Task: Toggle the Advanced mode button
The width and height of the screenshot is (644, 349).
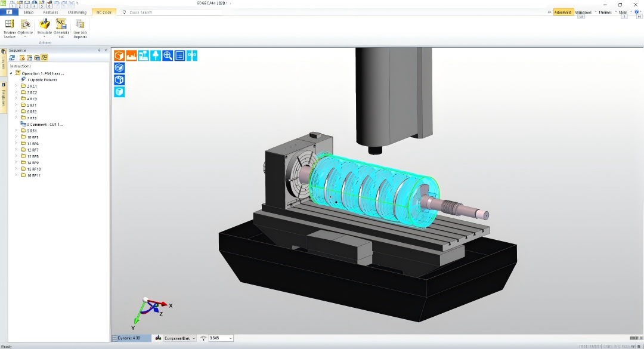Action: 562,12
